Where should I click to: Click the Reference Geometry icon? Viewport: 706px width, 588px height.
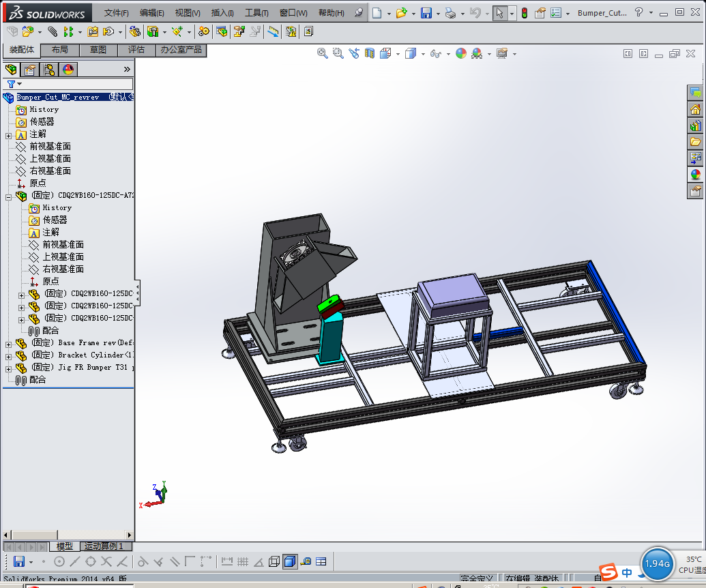177,31
